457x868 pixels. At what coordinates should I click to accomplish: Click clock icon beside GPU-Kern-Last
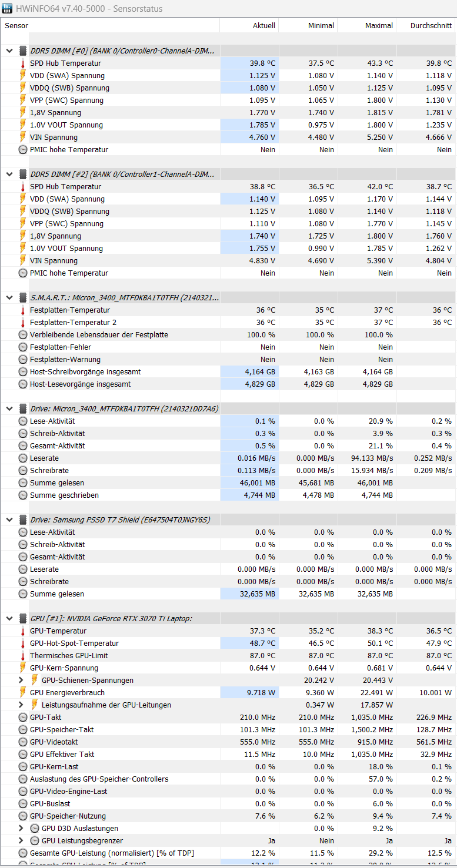23,767
